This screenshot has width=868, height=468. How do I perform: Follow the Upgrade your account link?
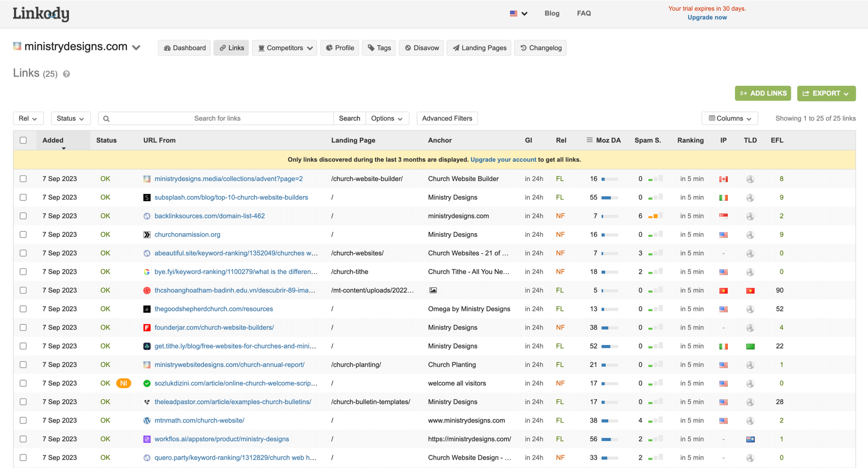click(503, 160)
